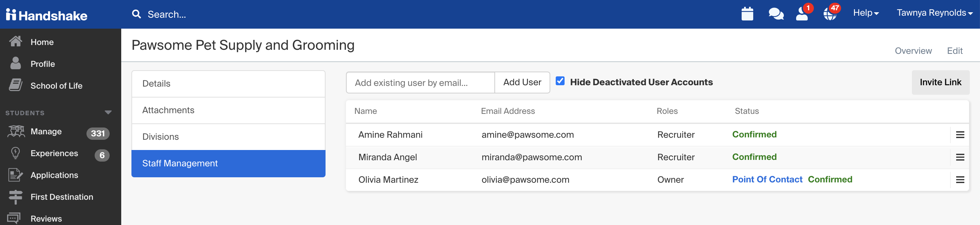Select the Divisions tab
The image size is (980, 225).
coord(228,137)
